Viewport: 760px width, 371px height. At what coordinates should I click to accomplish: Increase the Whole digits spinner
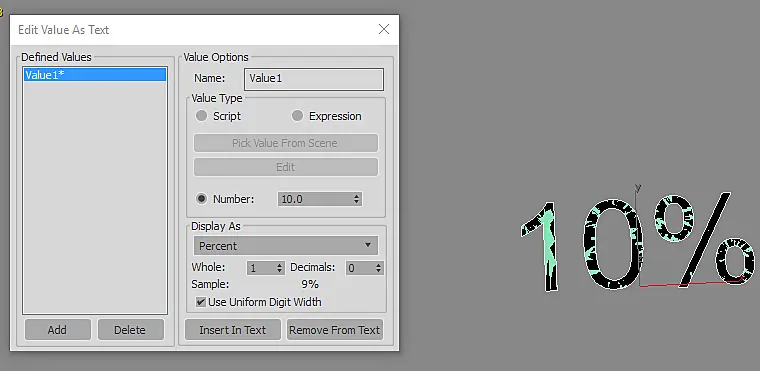(280, 265)
